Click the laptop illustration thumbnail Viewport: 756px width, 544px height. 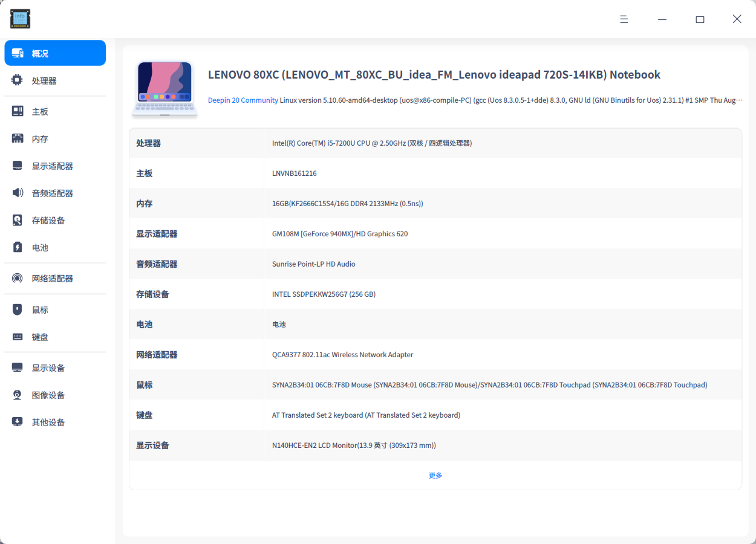tap(165, 88)
